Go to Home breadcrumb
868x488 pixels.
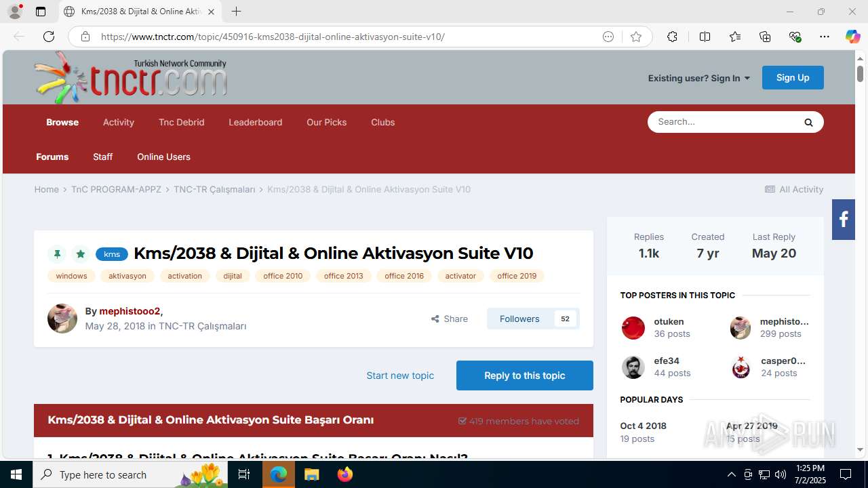[47, 189]
